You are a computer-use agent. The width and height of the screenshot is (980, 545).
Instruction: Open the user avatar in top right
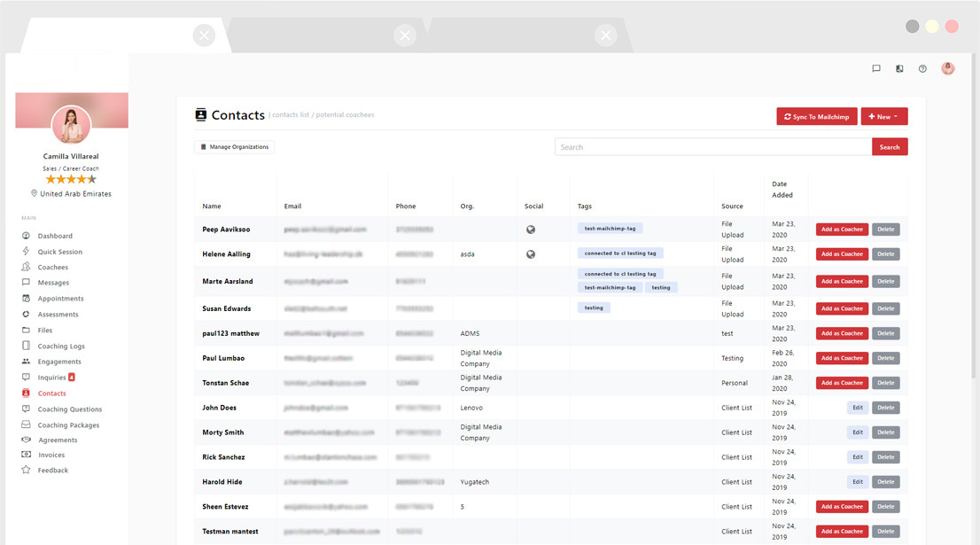click(x=947, y=68)
